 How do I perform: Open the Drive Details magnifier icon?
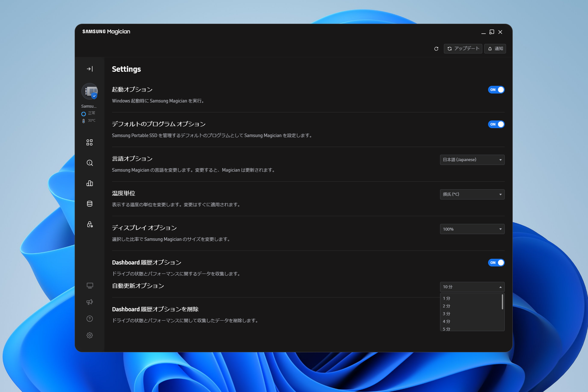pos(90,163)
